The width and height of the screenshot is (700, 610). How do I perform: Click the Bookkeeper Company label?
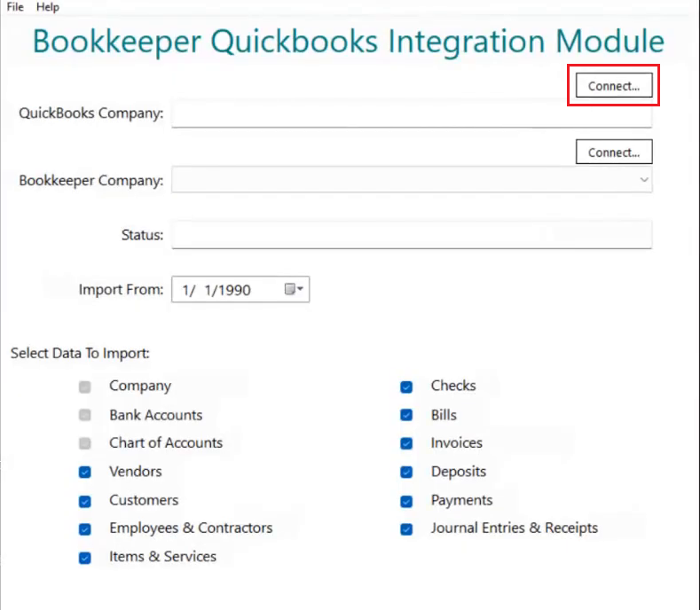click(x=91, y=181)
